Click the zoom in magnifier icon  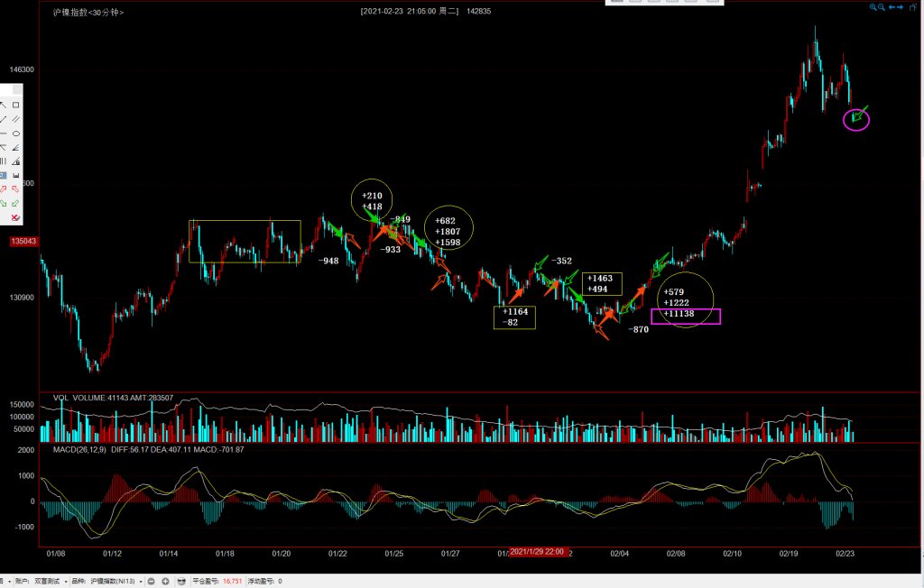coord(873,7)
